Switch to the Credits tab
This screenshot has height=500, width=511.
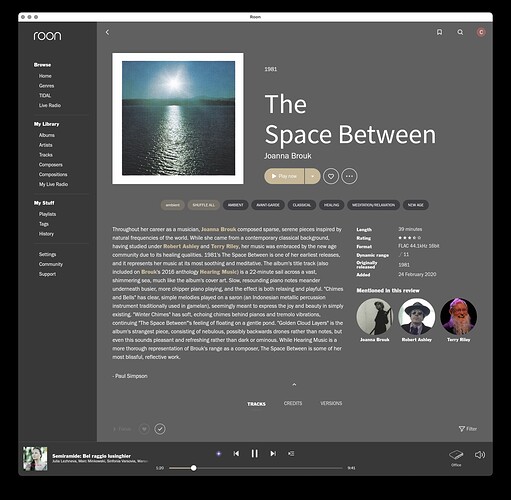click(x=293, y=403)
